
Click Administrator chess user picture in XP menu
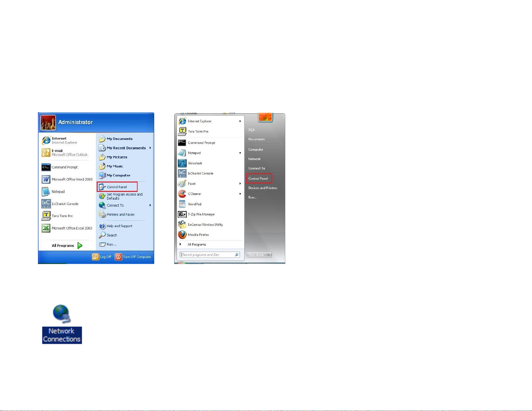(48, 122)
